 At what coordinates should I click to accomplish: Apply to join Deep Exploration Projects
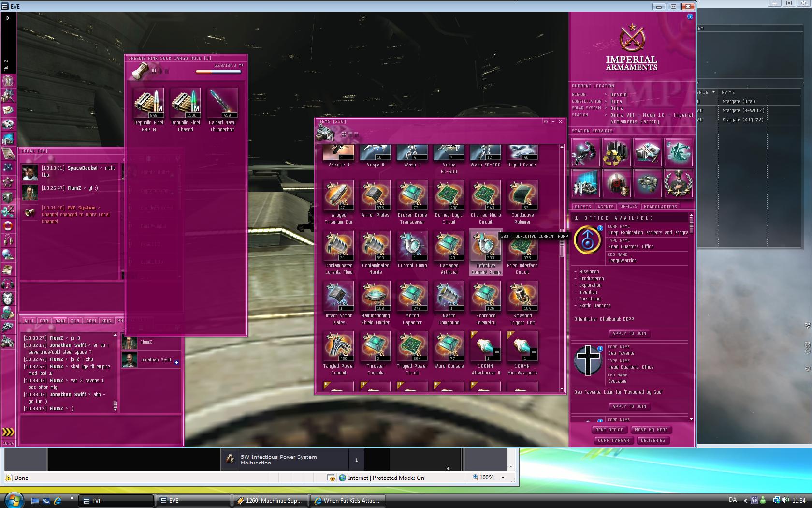click(x=629, y=333)
